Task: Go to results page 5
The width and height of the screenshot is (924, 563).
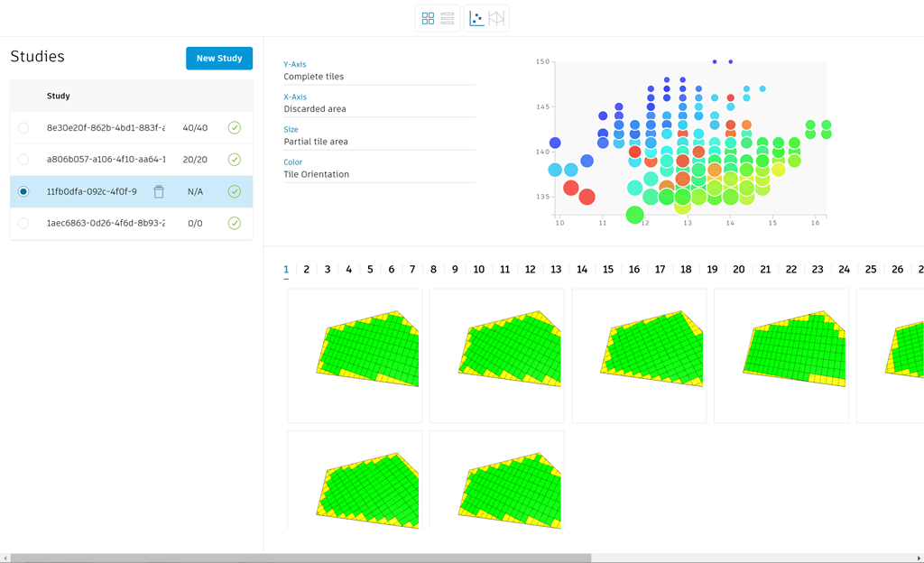Action: point(370,270)
